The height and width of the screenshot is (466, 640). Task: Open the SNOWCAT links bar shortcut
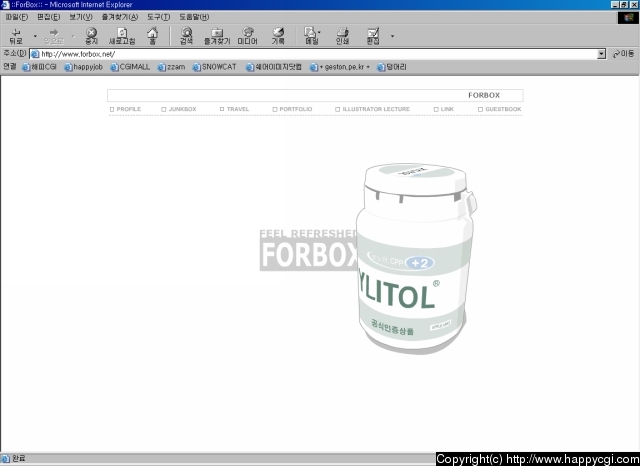(215, 67)
